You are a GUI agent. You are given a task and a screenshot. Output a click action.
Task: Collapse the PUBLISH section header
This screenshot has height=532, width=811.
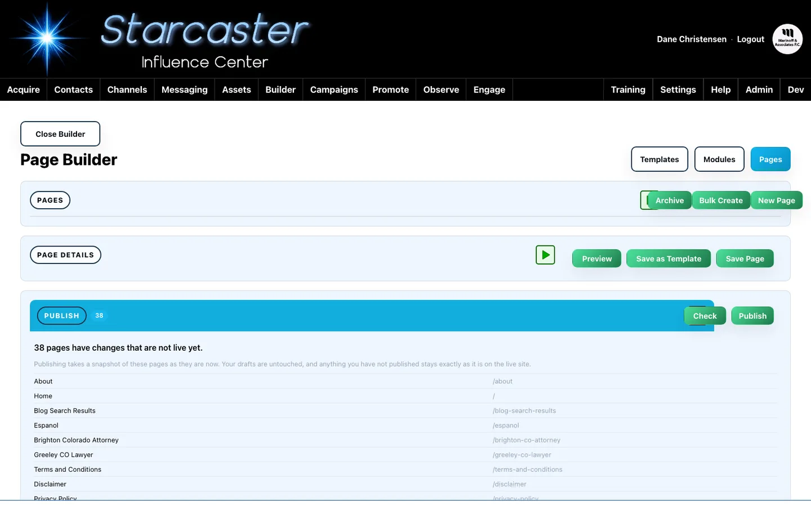pyautogui.click(x=62, y=316)
